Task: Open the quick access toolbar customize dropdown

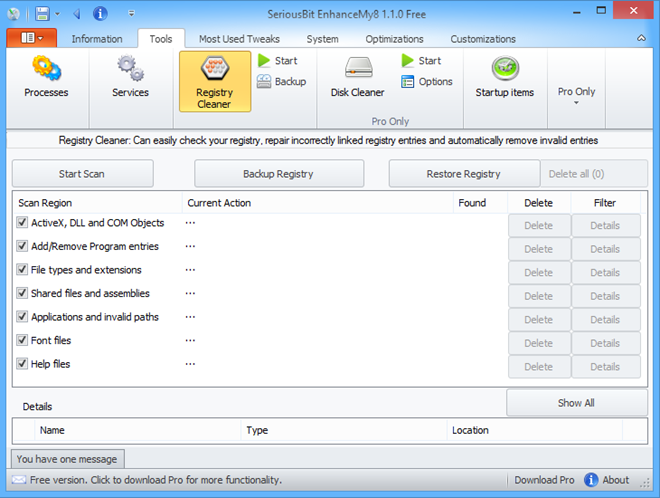Action: [x=131, y=14]
